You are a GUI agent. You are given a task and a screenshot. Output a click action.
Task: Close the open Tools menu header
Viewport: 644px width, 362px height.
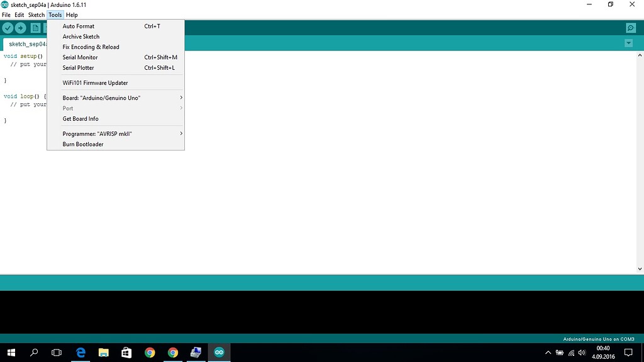[55, 15]
